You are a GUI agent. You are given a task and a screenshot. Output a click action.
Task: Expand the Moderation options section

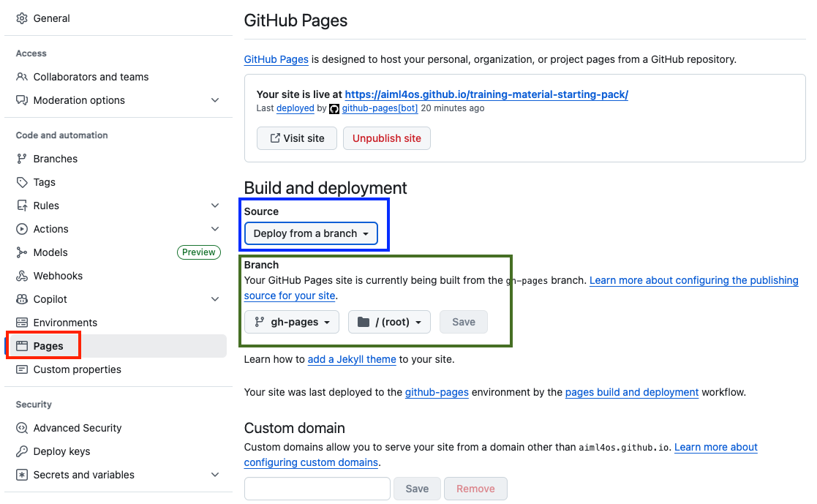(x=215, y=100)
